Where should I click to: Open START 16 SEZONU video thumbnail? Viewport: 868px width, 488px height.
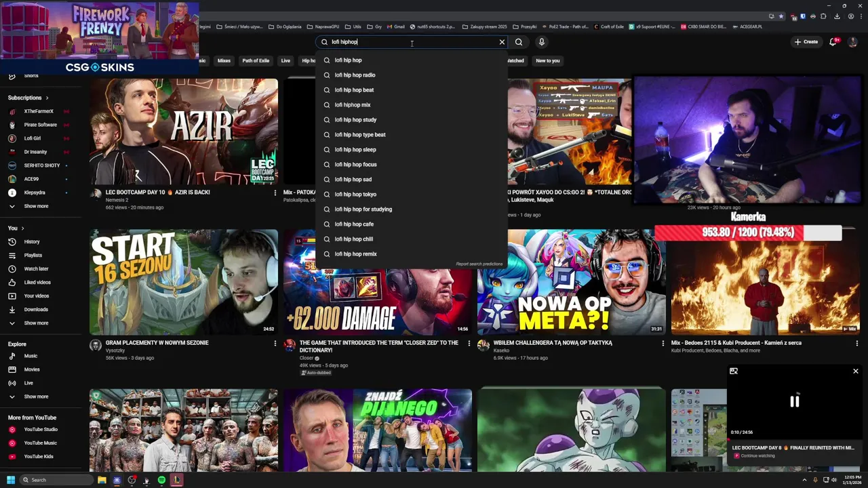click(x=184, y=282)
